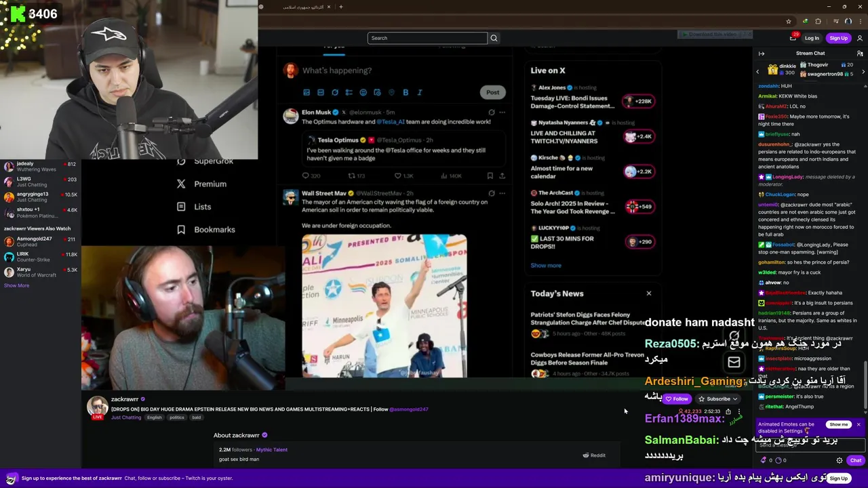
Task: Click the Sign Up button in top bar
Action: tap(838, 38)
